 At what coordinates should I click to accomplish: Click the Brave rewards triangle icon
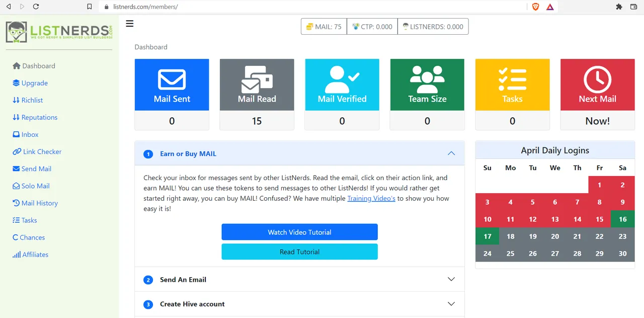pos(550,7)
